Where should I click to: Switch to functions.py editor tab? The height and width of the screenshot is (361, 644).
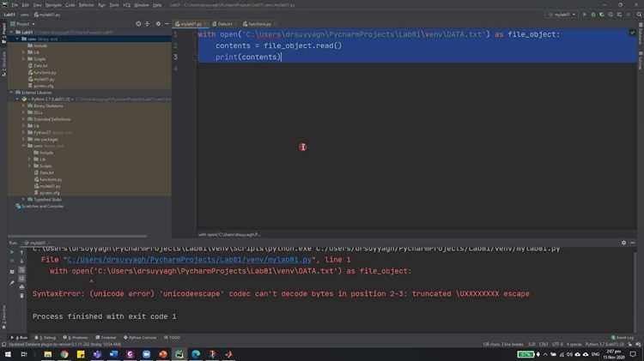click(x=258, y=24)
